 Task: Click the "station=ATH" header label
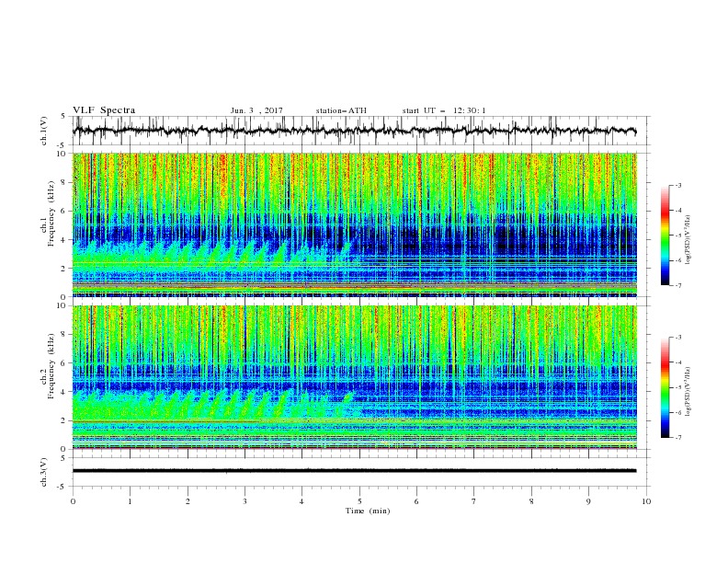[x=341, y=110]
